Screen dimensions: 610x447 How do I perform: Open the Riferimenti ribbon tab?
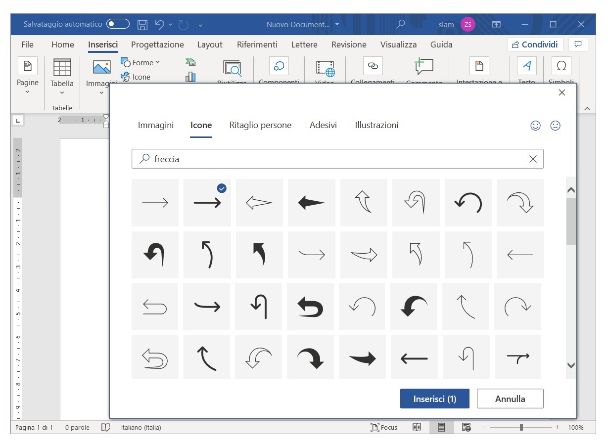257,44
